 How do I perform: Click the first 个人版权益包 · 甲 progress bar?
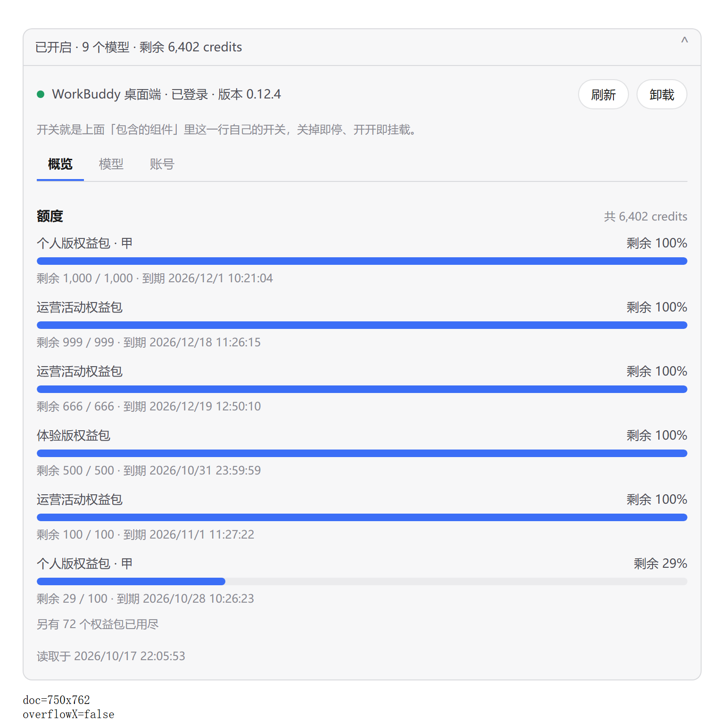point(362,261)
